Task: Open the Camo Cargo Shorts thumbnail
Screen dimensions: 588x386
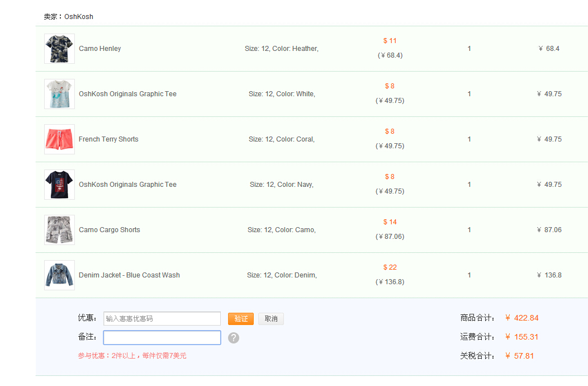Action: pyautogui.click(x=59, y=230)
